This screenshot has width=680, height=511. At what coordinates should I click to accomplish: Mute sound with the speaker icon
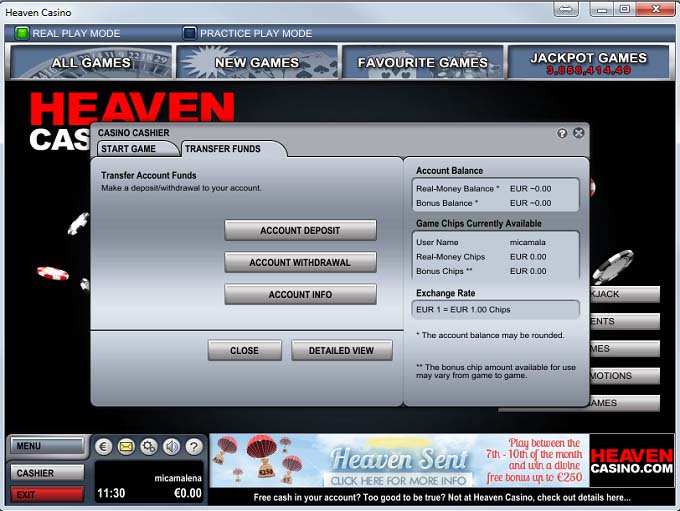[x=171, y=447]
